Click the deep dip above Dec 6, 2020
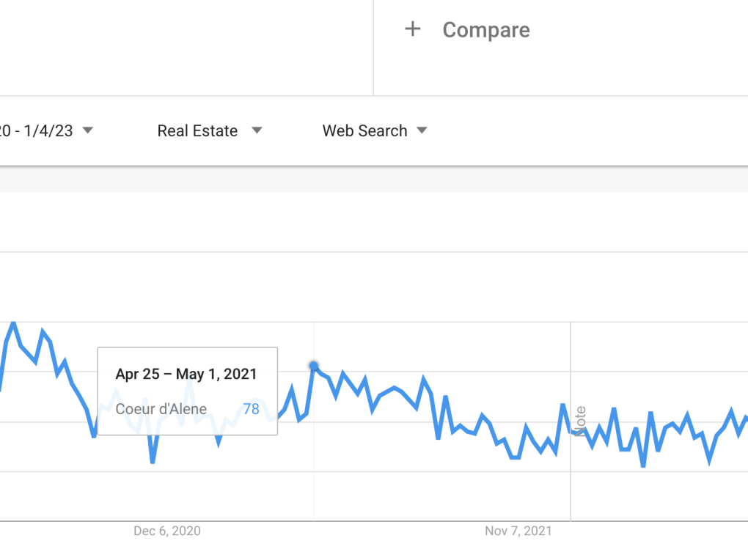This screenshot has height=560, width=748. point(153,462)
